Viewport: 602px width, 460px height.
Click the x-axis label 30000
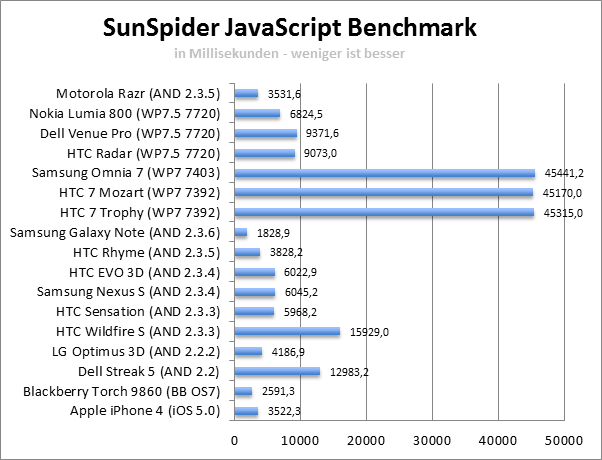coord(432,440)
